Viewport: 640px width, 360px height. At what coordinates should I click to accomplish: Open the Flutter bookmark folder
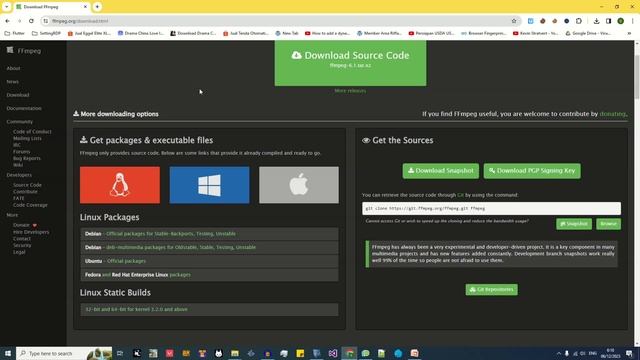15,33
